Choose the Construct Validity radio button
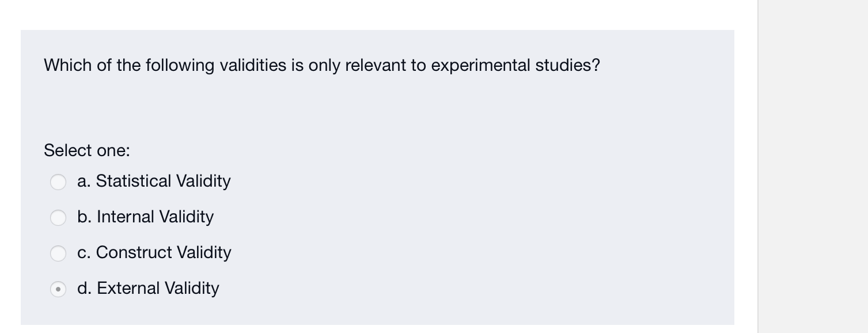Screen dimensions: 868x333 tap(58, 253)
